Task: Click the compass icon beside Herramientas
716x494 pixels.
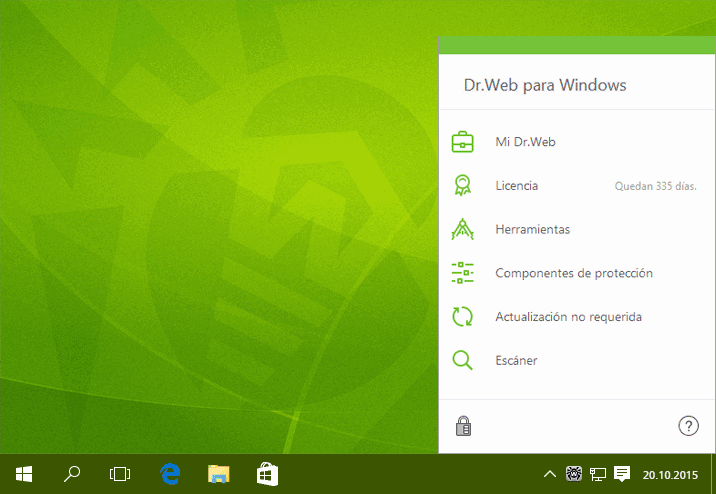Action: 462,229
